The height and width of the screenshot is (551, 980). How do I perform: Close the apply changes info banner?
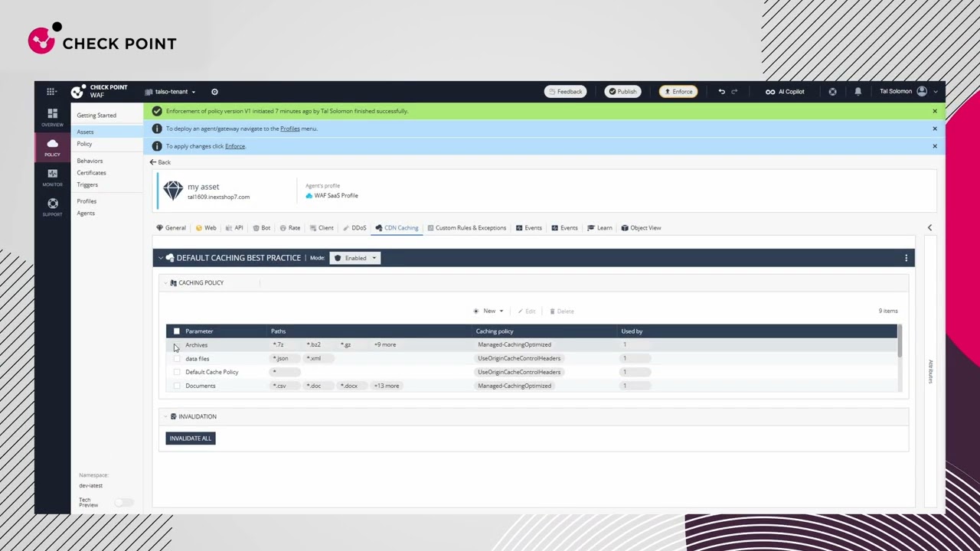935,146
